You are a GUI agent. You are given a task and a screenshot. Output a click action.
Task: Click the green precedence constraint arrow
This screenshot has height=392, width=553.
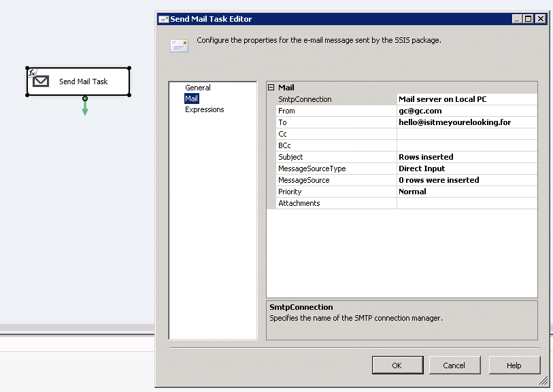[85, 108]
